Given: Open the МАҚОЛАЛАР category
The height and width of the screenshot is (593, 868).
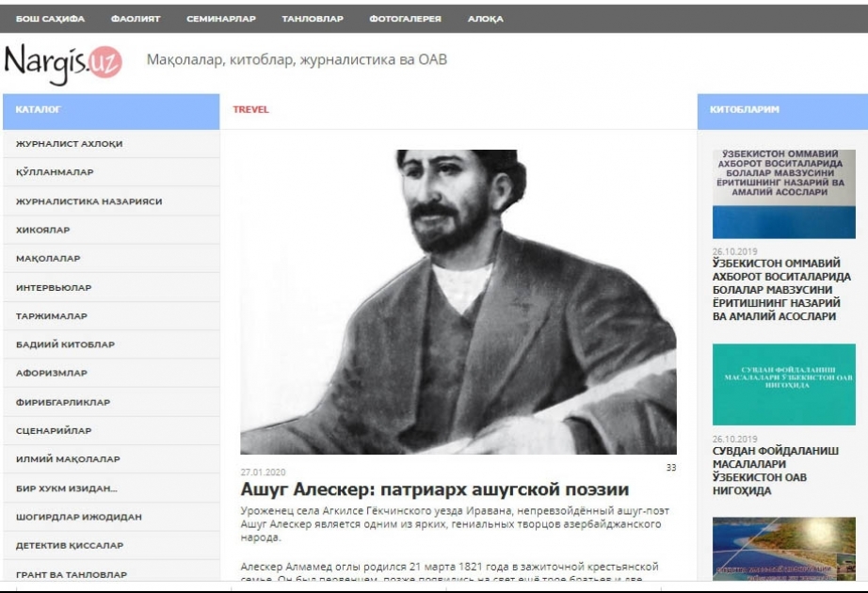Looking at the screenshot, I should [x=111, y=259].
